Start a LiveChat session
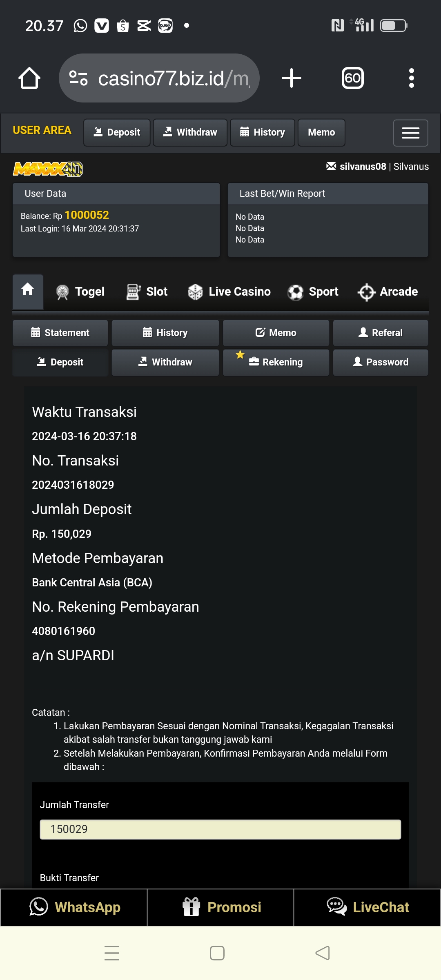The image size is (441, 980). [x=367, y=907]
